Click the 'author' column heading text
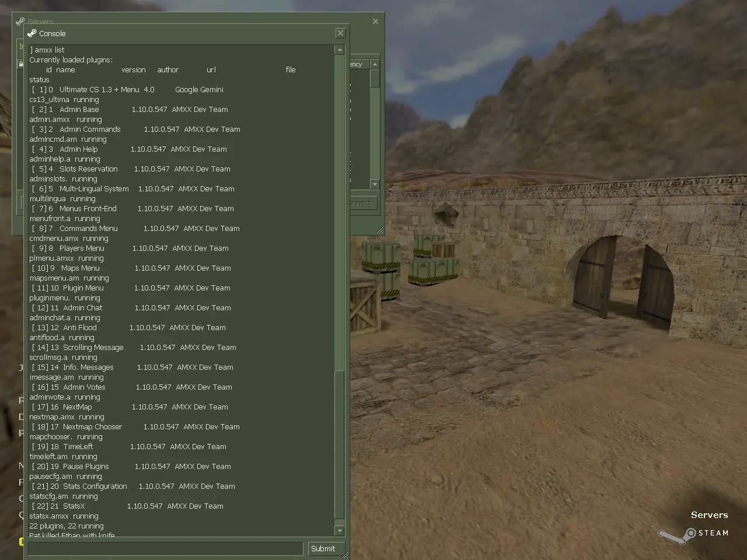The image size is (747, 560). pos(167,70)
